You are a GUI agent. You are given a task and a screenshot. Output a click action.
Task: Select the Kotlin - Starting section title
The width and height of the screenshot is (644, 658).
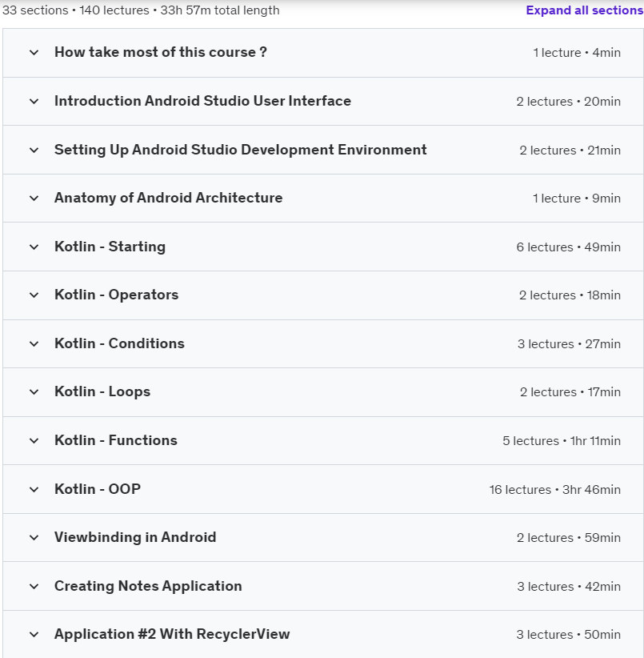110,247
